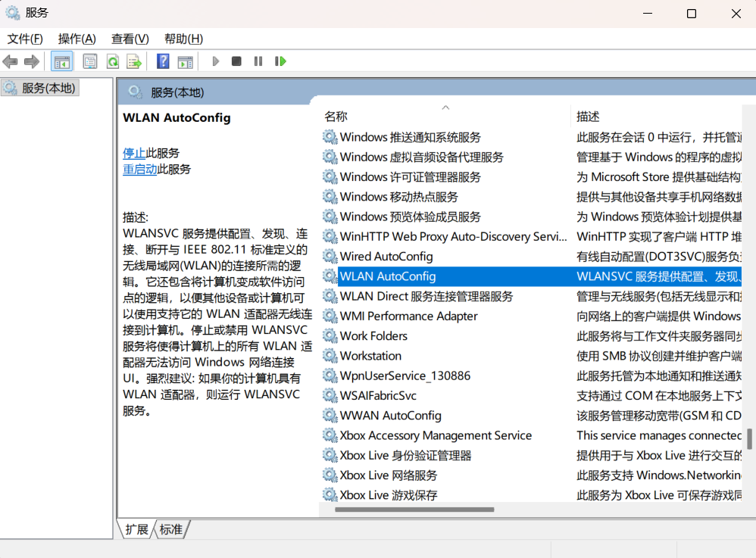756x558 pixels.
Task: Pause the service with the pause icon
Action: point(258,61)
